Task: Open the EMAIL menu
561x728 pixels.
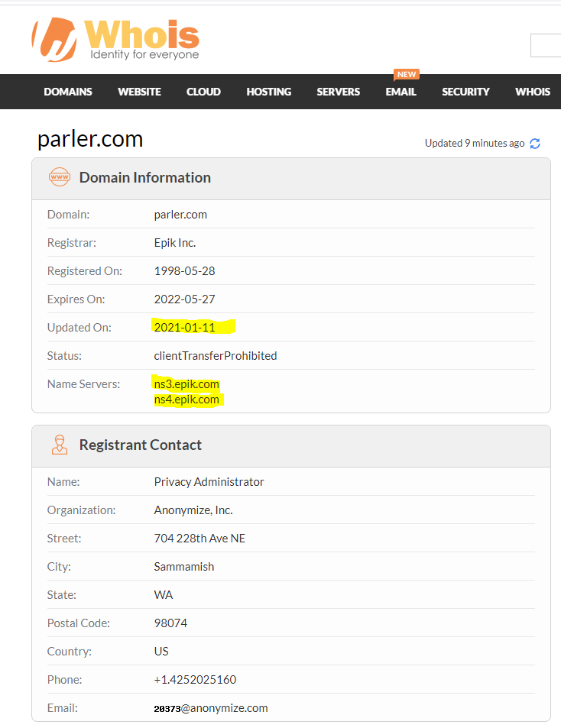Action: 400,92
